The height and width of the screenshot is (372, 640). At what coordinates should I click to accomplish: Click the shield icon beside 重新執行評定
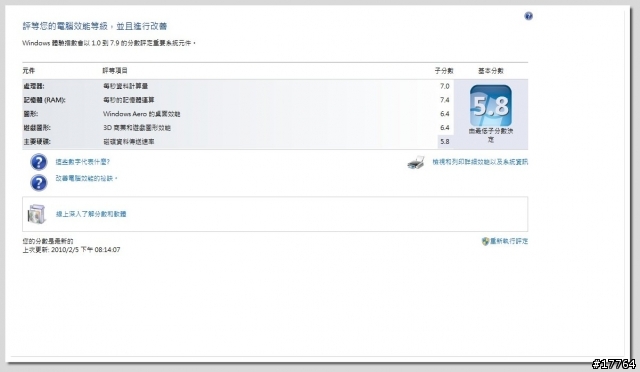pos(485,241)
